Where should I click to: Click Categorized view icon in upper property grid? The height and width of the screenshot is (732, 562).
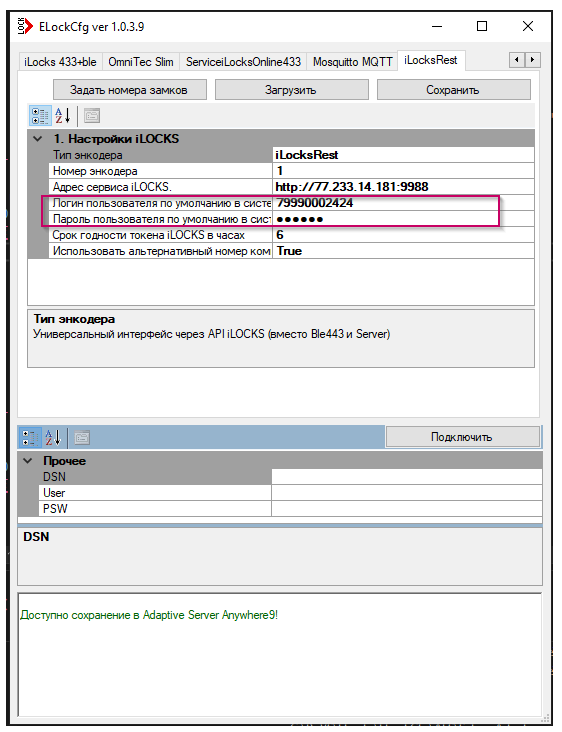pyautogui.click(x=40, y=116)
